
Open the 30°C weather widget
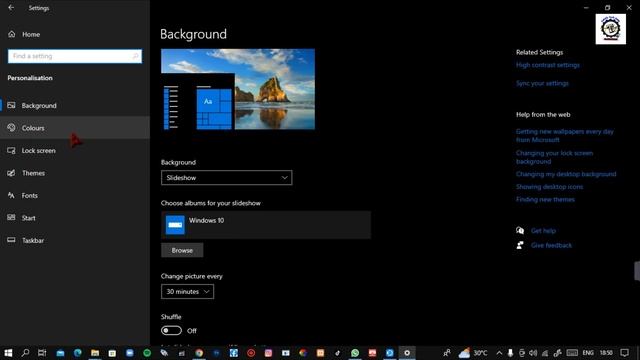(473, 353)
